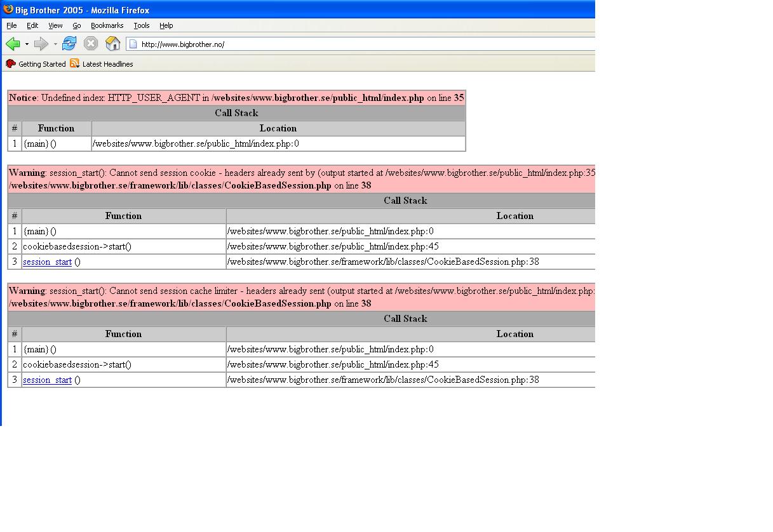Click the Location header in the Notice table
The height and width of the screenshot is (532, 773).
[278, 128]
